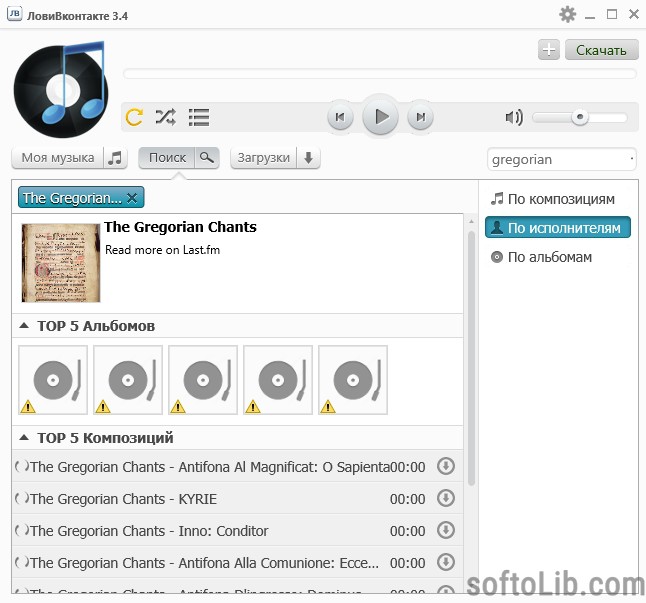The width and height of the screenshot is (646, 603).
Task: Click the 00:00 duration of KYRIE
Action: pyautogui.click(x=407, y=499)
